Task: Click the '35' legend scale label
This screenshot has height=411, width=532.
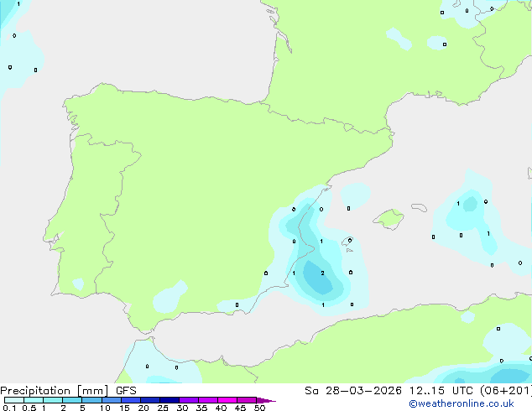Action: (x=201, y=408)
